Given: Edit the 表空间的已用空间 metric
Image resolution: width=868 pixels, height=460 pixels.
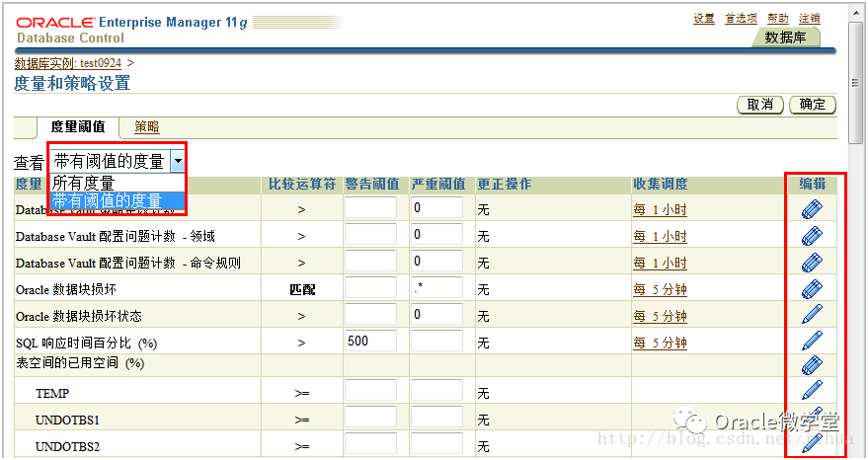Looking at the screenshot, I should click(x=812, y=365).
